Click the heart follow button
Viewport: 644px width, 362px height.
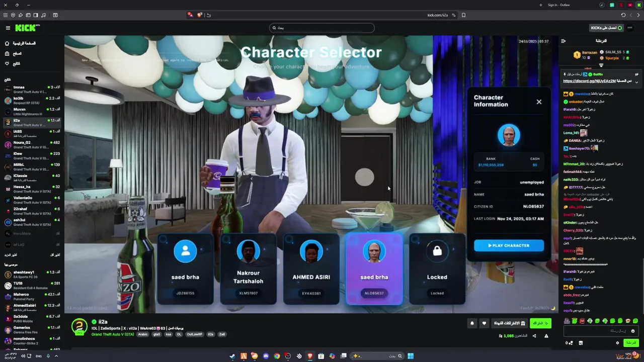484,323
